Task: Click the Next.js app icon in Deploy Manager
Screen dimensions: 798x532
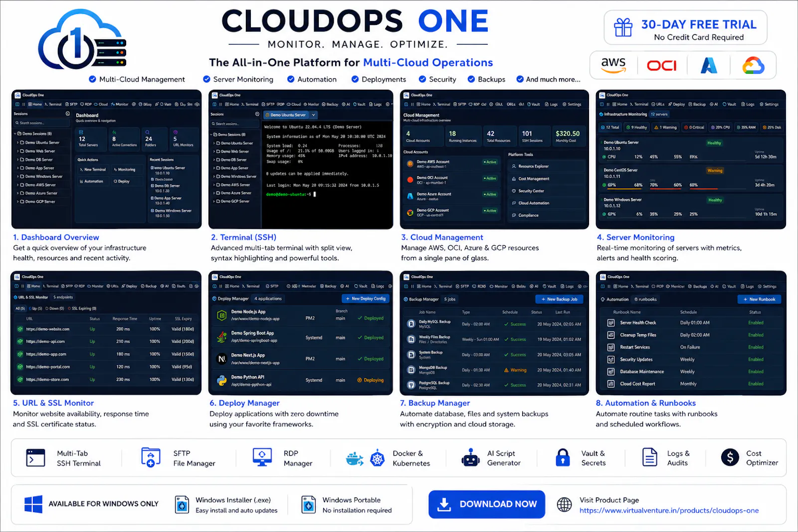Action: pyautogui.click(x=222, y=359)
